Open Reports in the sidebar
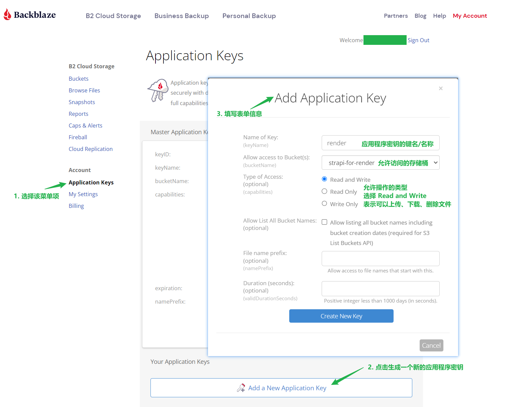532x407 pixels. pos(78,114)
